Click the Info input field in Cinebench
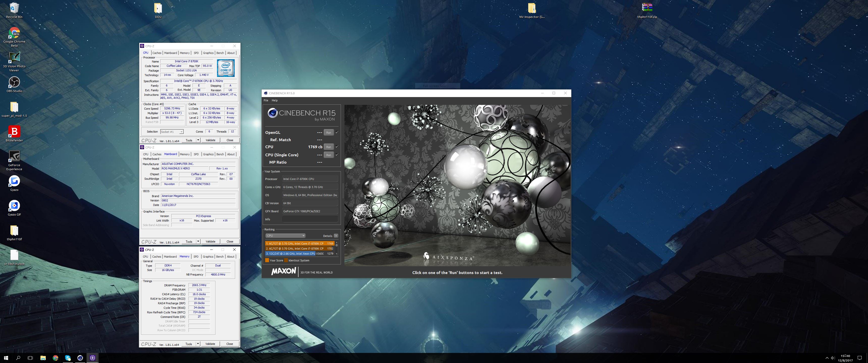The width and height of the screenshot is (868, 363). click(x=310, y=219)
